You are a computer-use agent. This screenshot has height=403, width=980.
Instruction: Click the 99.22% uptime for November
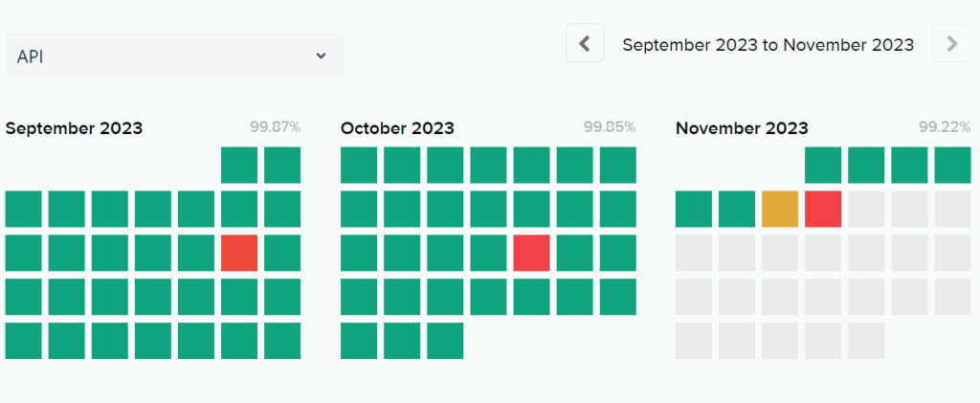click(x=945, y=127)
